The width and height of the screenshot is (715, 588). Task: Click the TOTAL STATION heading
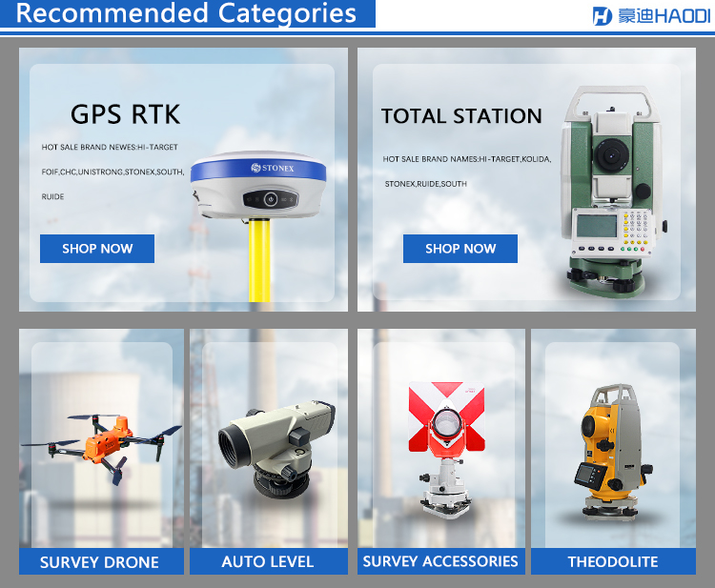point(461,116)
